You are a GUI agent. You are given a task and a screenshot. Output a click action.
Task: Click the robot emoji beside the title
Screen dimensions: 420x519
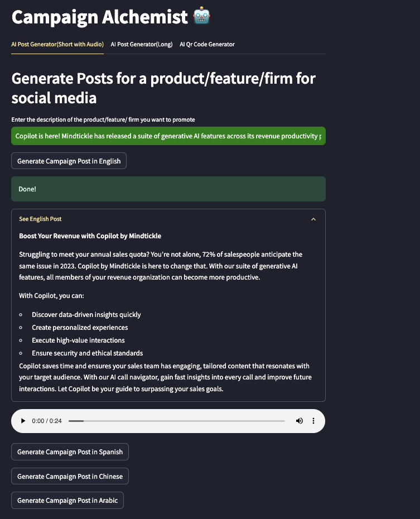(x=201, y=16)
